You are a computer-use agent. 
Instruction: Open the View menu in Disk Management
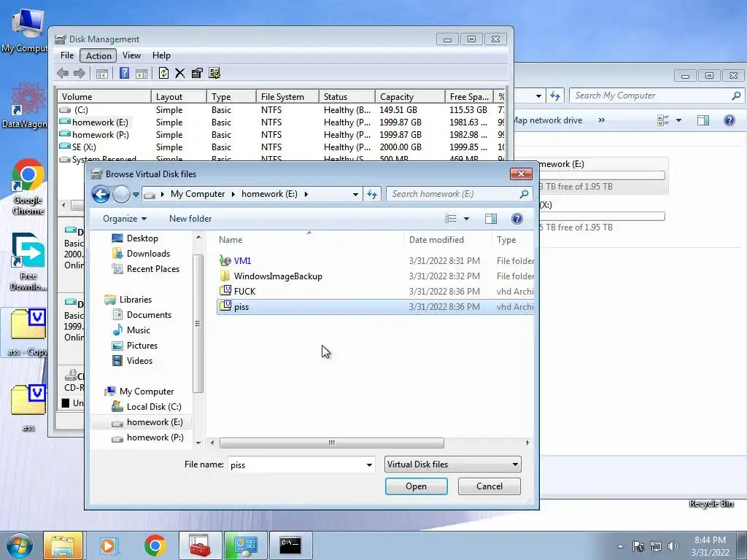pyautogui.click(x=131, y=55)
